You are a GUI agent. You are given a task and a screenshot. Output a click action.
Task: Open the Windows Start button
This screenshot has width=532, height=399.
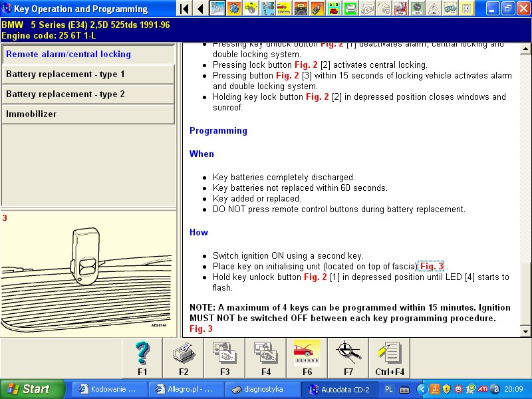[x=32, y=389]
